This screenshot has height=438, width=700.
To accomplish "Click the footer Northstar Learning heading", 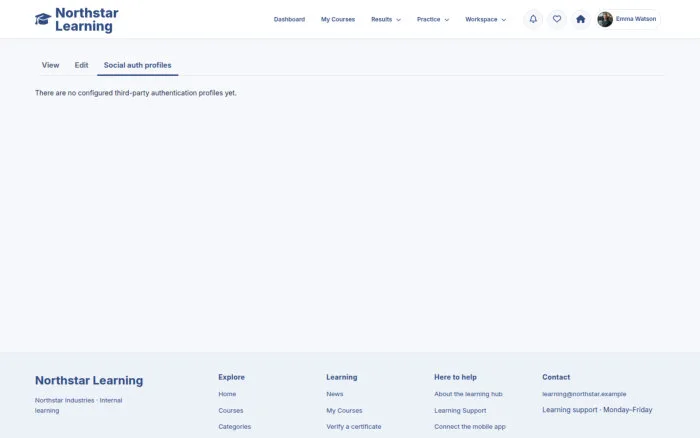I will click(x=89, y=380).
